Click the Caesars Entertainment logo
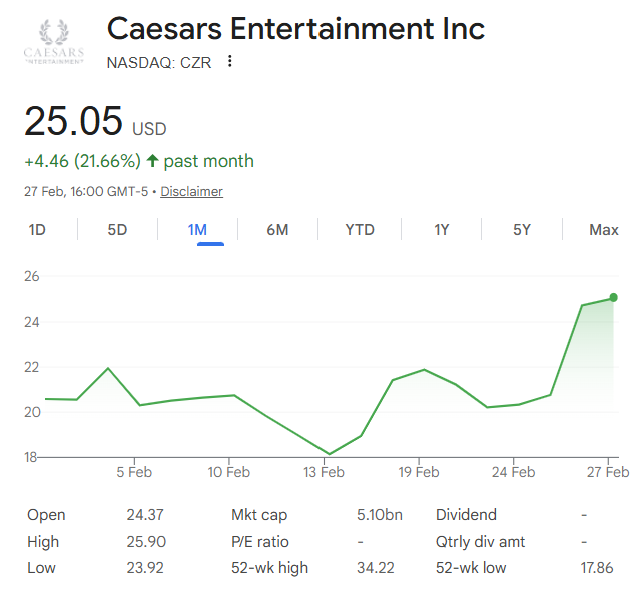 53,42
